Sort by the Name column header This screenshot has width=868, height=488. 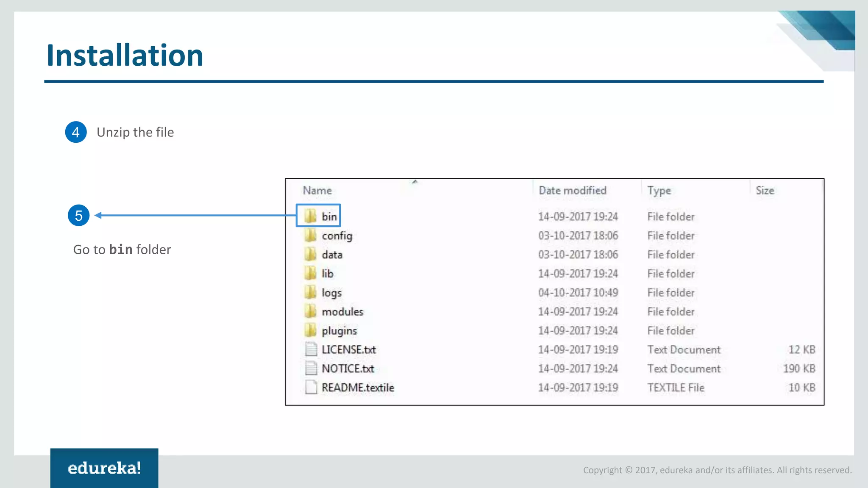click(x=317, y=191)
